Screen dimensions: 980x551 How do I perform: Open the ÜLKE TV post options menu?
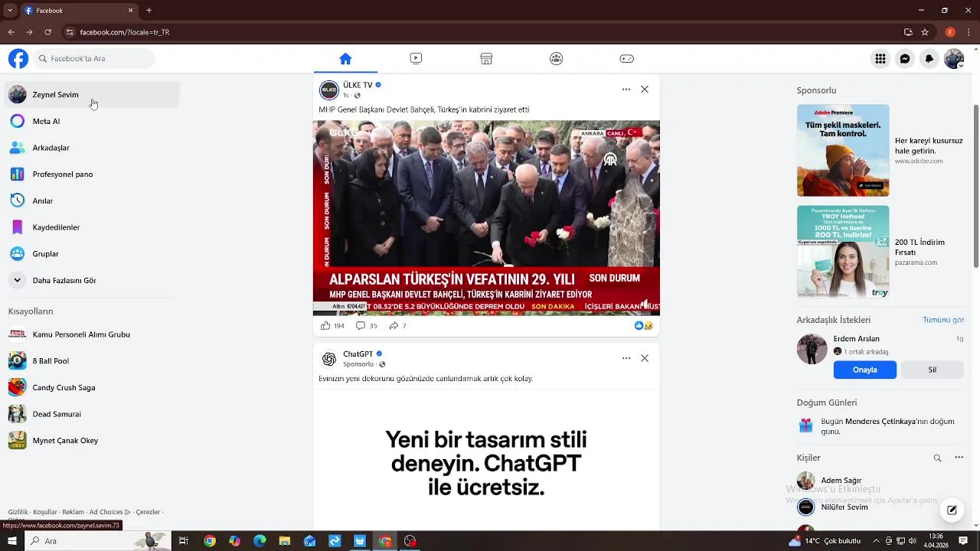[x=626, y=90]
